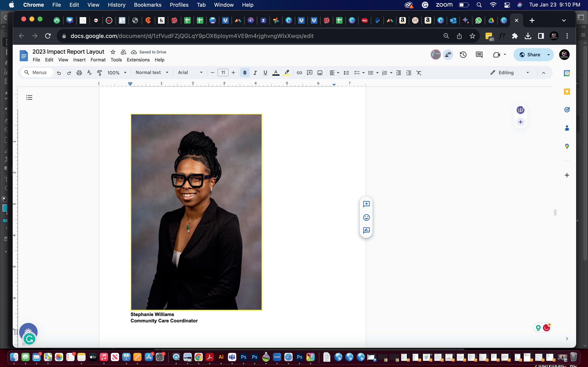Open the Extensions menu
The height and width of the screenshot is (367, 588).
click(138, 60)
